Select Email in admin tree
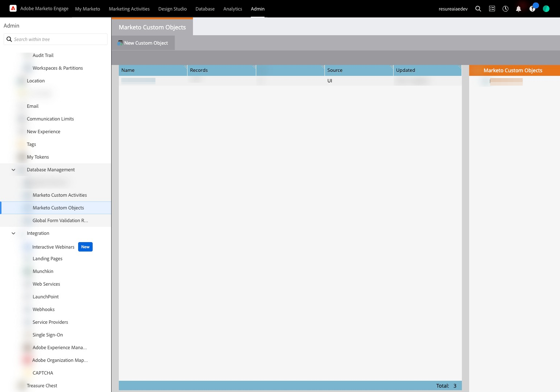This screenshot has height=392, width=560. point(33,106)
